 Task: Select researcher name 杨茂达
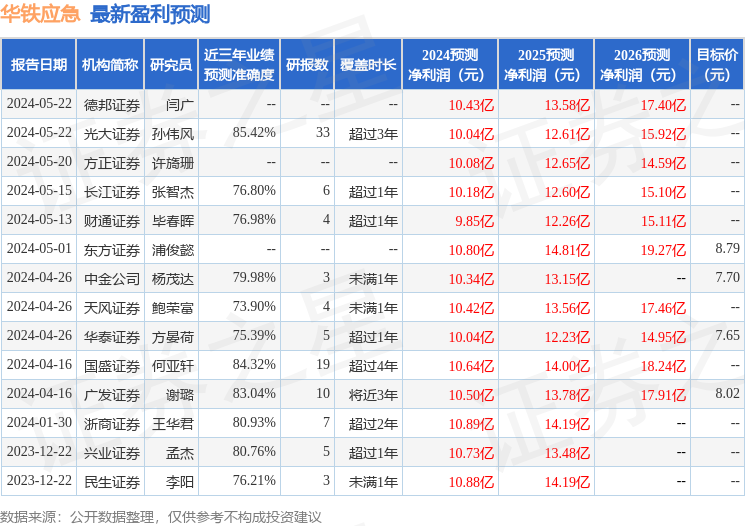[x=173, y=279]
